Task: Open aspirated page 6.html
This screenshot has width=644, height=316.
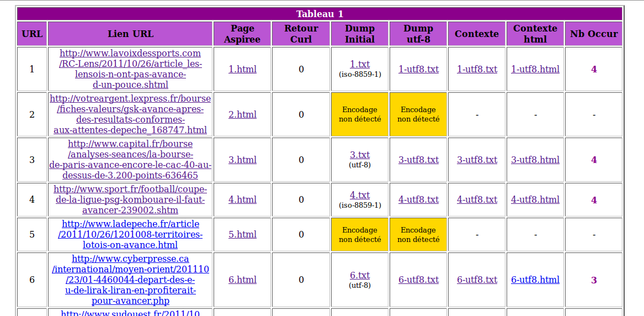Action: pos(242,280)
